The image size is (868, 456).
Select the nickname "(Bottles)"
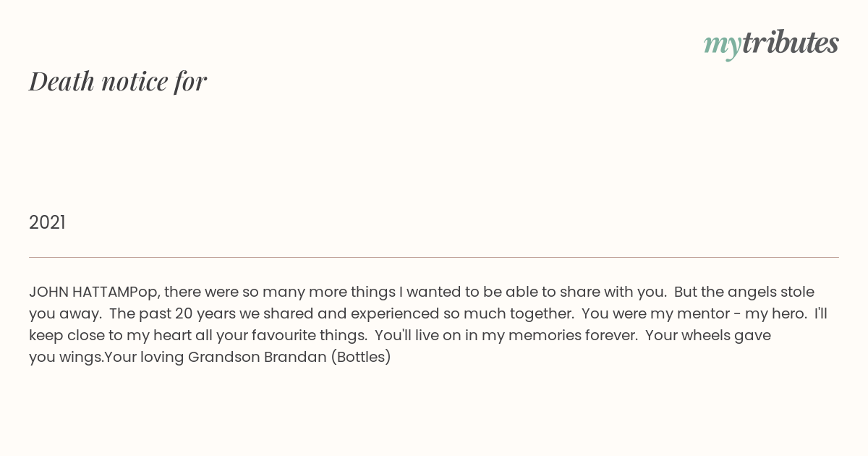pyautogui.click(x=361, y=357)
